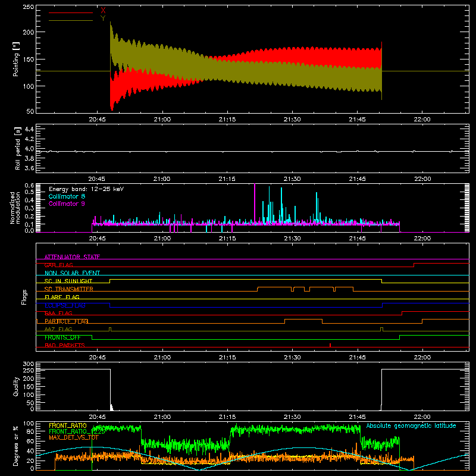This screenshot has height=476, width=476.
Task: Select the yellow FRONT_RATIO legend entry
Action: tap(68, 425)
